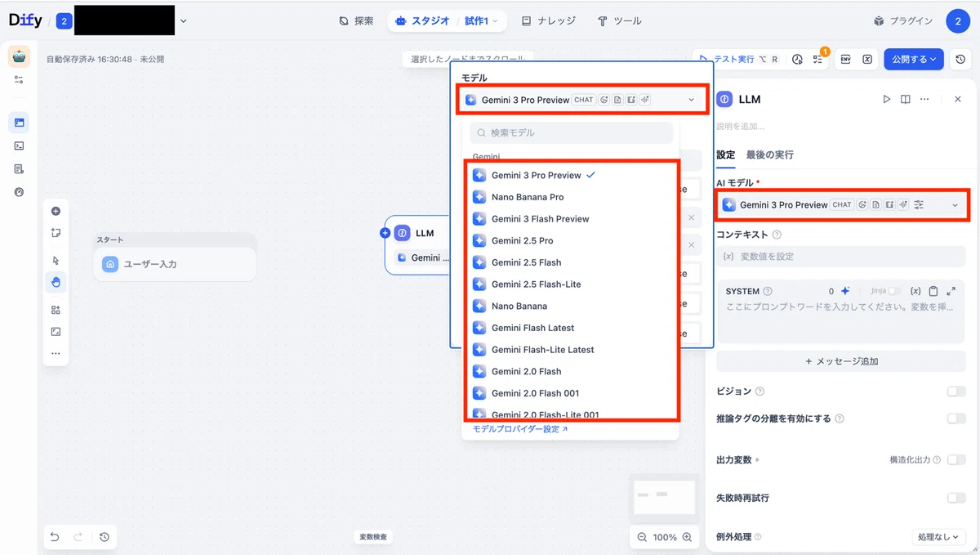Open the logs sidebar icon

pyautogui.click(x=19, y=168)
